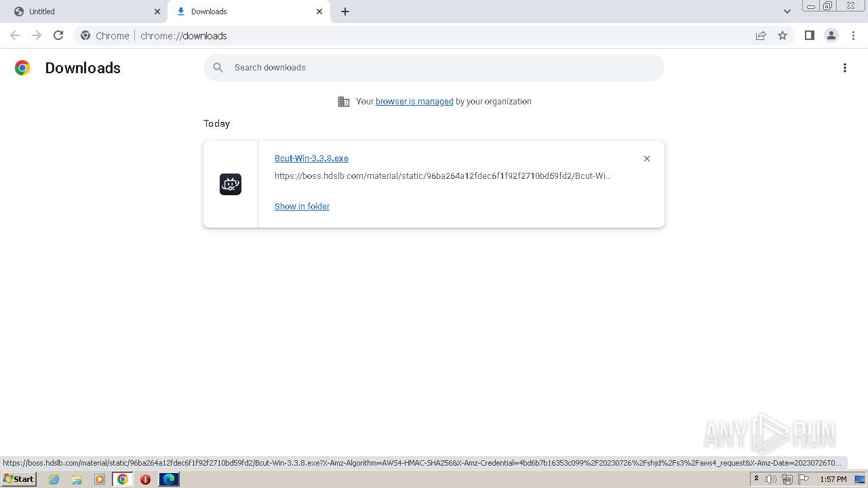This screenshot has height=488, width=868.
Task: Click the Today date heading
Action: (x=216, y=123)
